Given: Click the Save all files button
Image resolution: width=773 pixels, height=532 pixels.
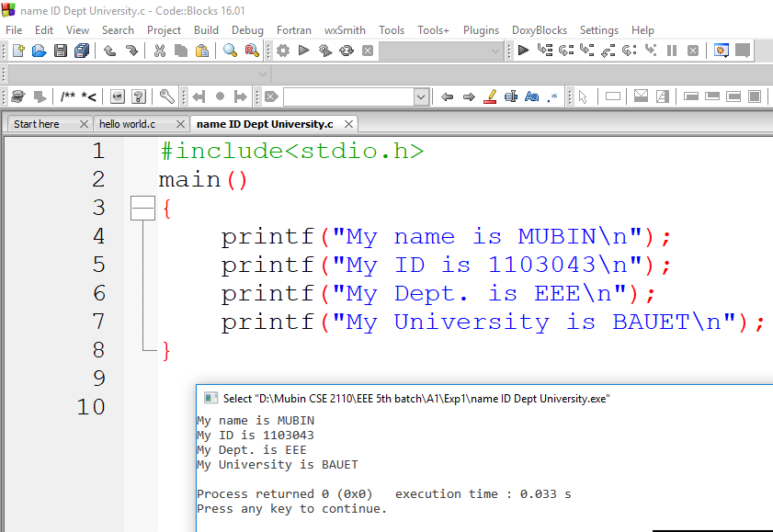Looking at the screenshot, I should click(82, 51).
